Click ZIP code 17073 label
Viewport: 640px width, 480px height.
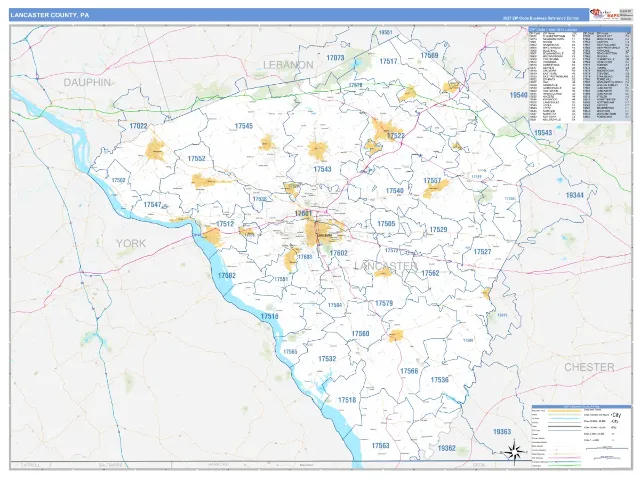tap(336, 58)
